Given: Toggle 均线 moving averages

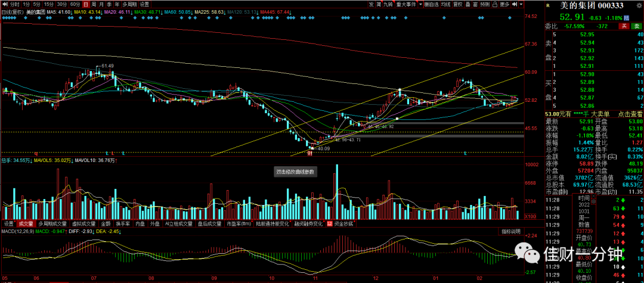Looking at the screenshot, I should click(x=446, y=4).
